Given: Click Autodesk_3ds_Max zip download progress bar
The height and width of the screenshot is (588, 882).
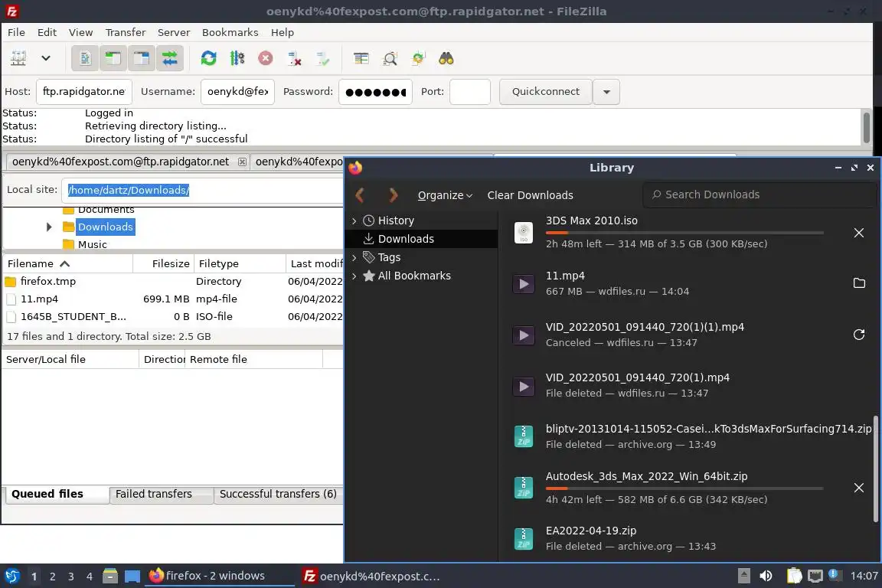Looking at the screenshot, I should [x=684, y=488].
